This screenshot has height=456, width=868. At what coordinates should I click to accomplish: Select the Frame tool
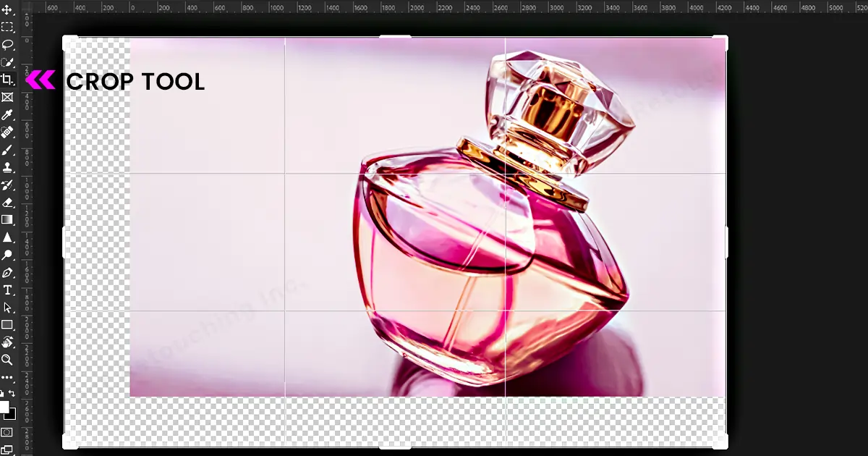[x=7, y=97]
